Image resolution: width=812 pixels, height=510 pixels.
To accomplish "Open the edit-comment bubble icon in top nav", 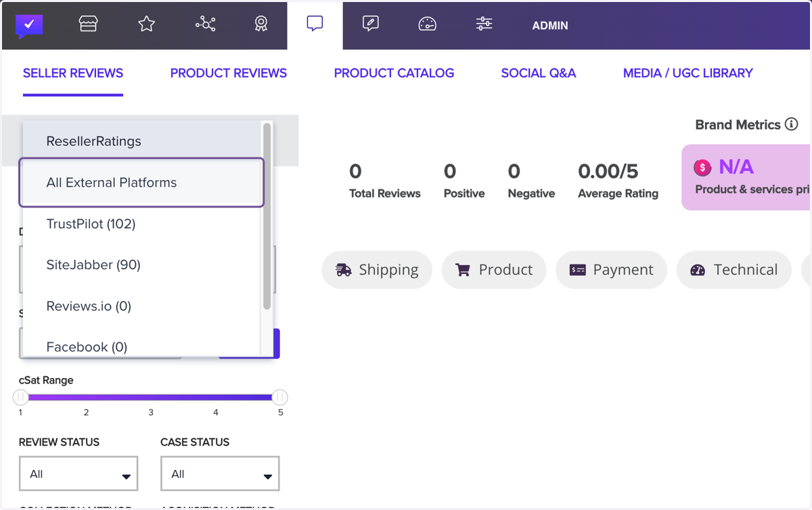I will tap(370, 24).
